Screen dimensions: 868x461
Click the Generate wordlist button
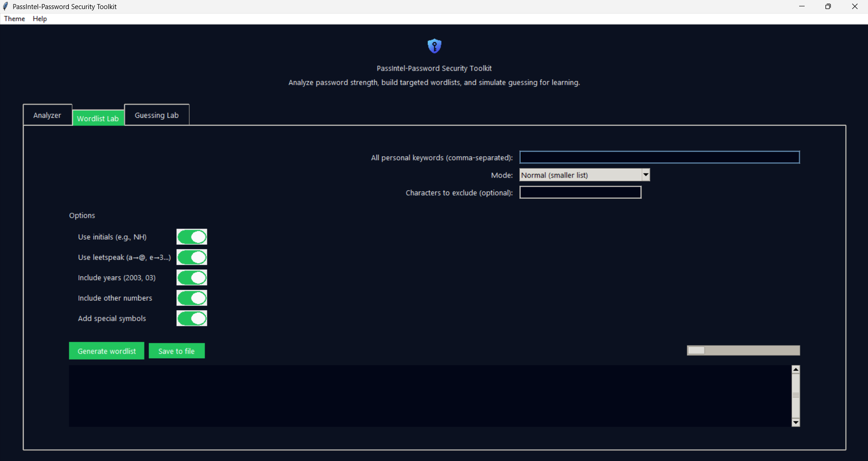coord(106,351)
